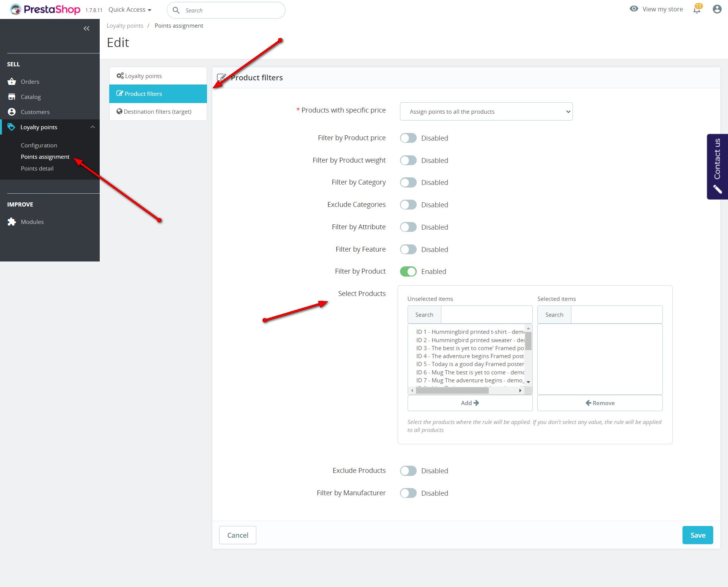Click the Orders basket icon
Screen dimensions: 728x587
12,81
